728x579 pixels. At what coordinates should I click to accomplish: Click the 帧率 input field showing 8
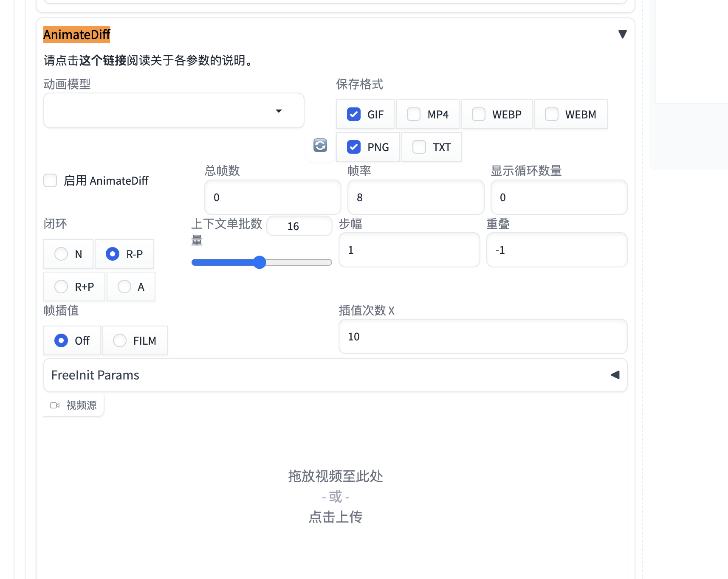pyautogui.click(x=416, y=197)
